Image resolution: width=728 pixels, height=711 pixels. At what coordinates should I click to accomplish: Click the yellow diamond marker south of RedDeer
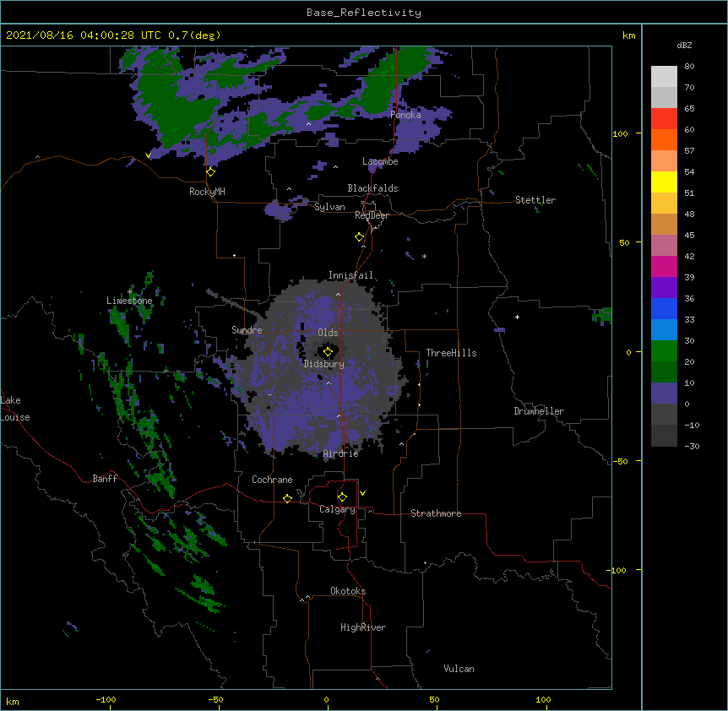[359, 237]
